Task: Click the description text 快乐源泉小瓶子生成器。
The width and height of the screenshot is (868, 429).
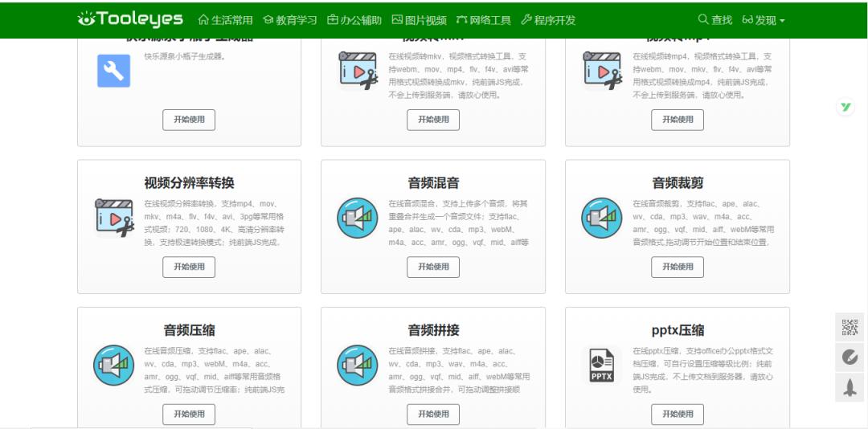Action: pos(186,56)
